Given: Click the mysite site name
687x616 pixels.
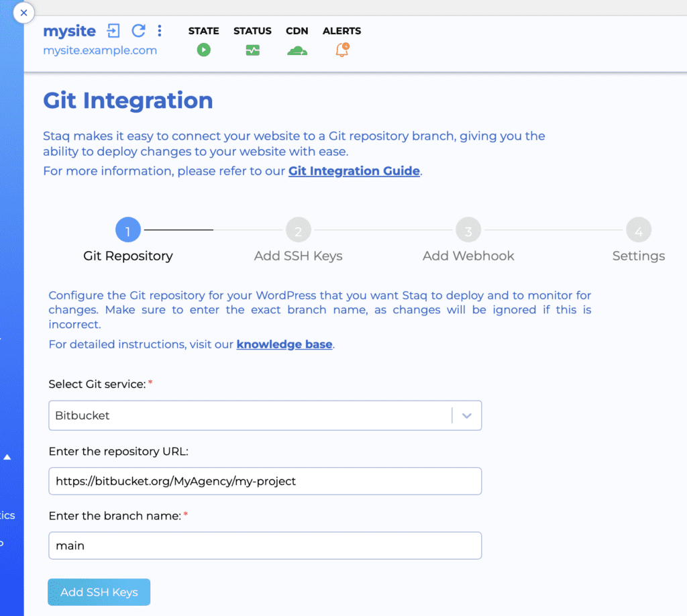Looking at the screenshot, I should pos(69,31).
